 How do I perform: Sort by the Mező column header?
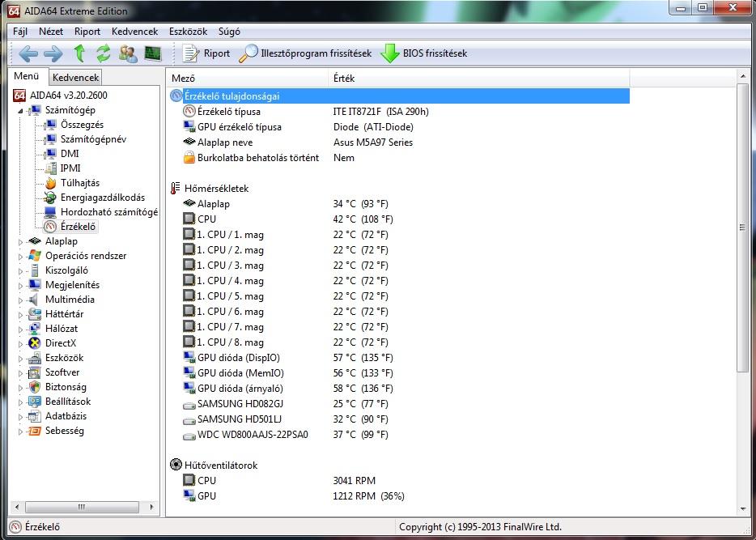tap(248, 78)
